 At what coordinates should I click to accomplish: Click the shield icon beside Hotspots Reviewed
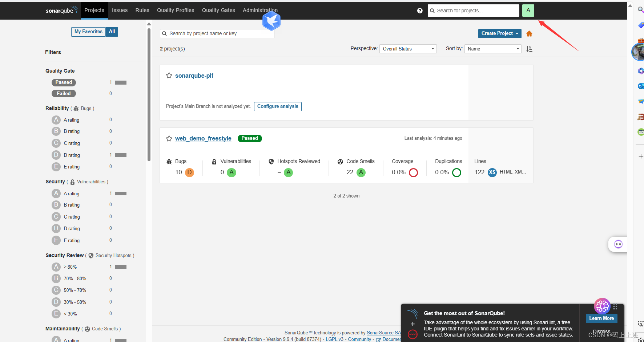point(271,162)
